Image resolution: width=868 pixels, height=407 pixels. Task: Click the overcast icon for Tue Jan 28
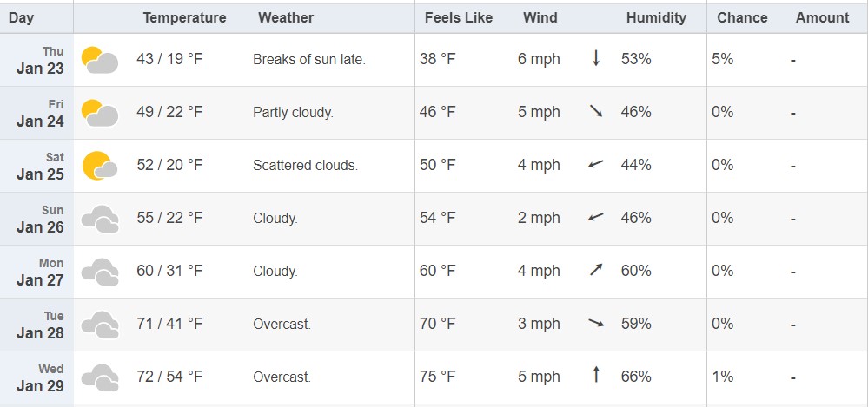pos(100,325)
